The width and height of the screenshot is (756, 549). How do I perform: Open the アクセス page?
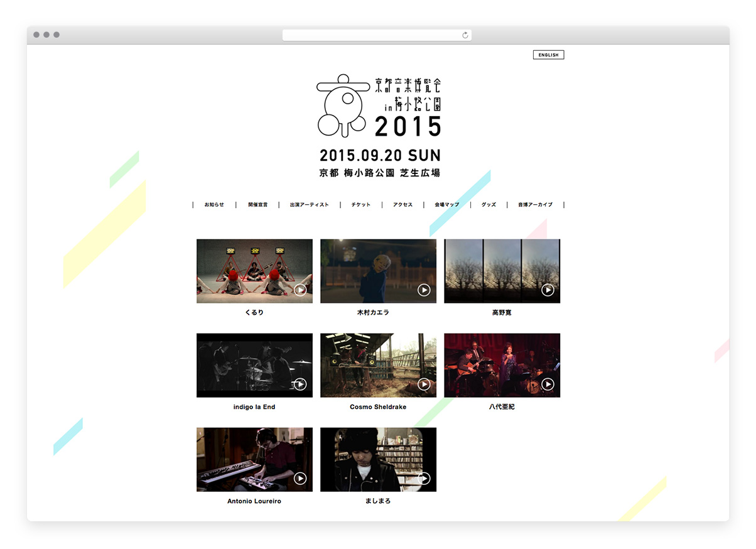point(402,205)
